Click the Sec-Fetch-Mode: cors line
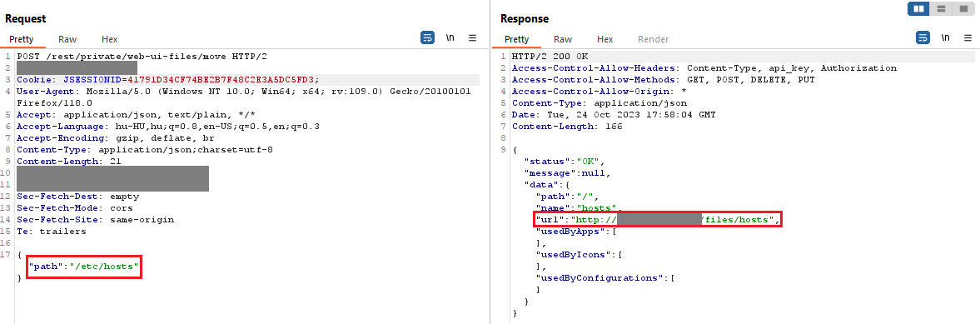 (x=75, y=208)
